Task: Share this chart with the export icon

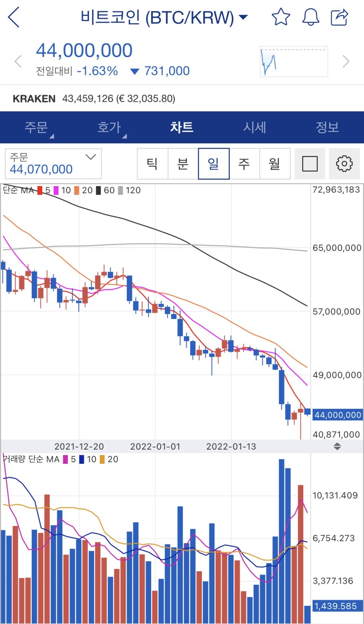Action: 339,17
